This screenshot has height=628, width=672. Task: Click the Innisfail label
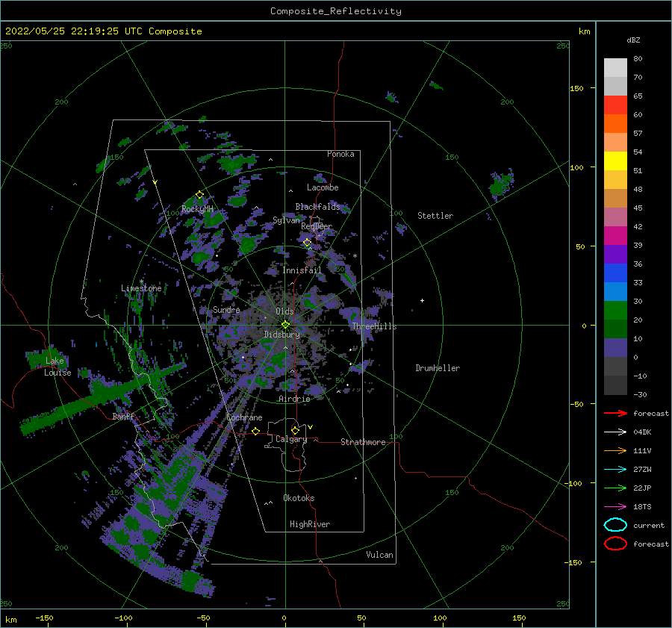[x=302, y=270]
